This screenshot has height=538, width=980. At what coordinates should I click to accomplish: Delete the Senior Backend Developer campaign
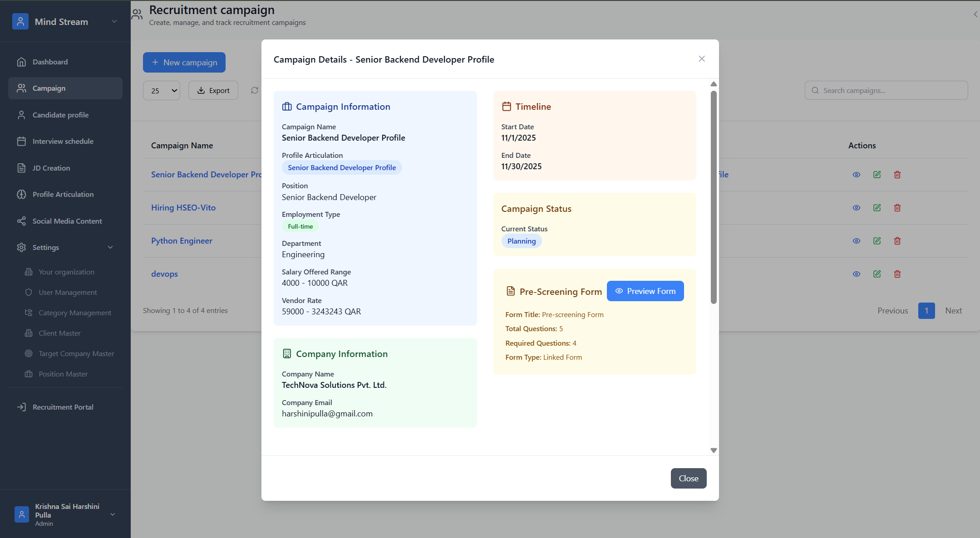pos(897,175)
